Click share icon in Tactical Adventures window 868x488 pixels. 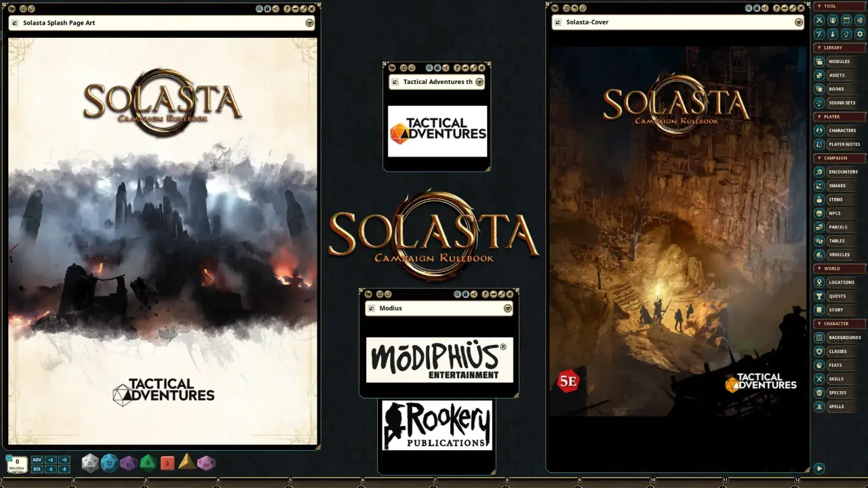tap(446, 68)
